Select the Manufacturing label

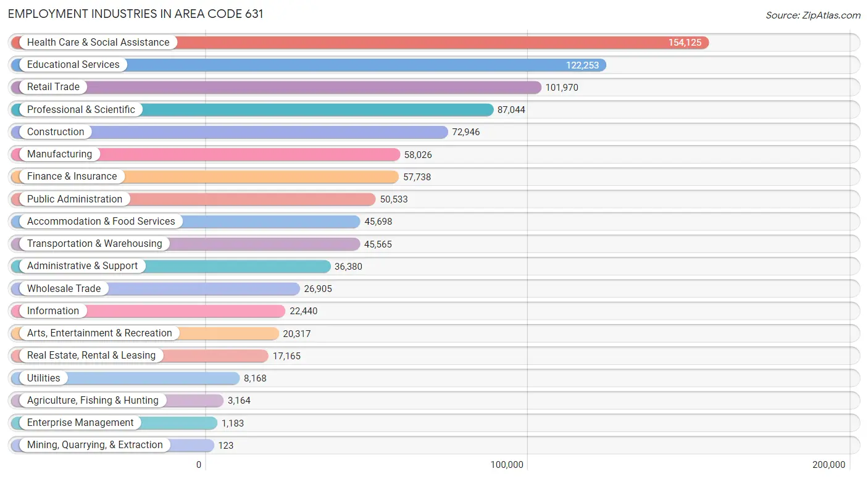tap(59, 154)
